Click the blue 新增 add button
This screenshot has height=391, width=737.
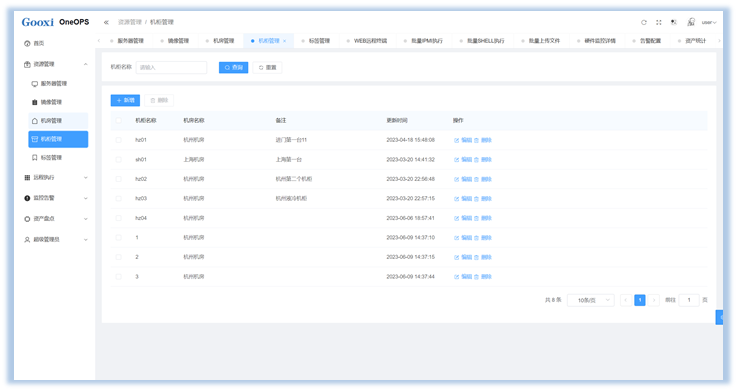click(x=125, y=101)
